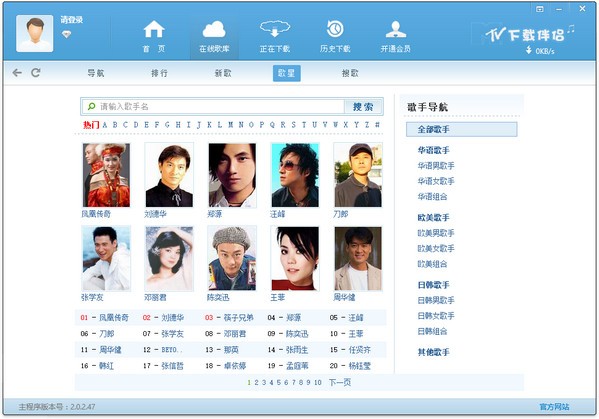Go to 下一页 next page
This screenshot has width=599, height=419.
(340, 382)
